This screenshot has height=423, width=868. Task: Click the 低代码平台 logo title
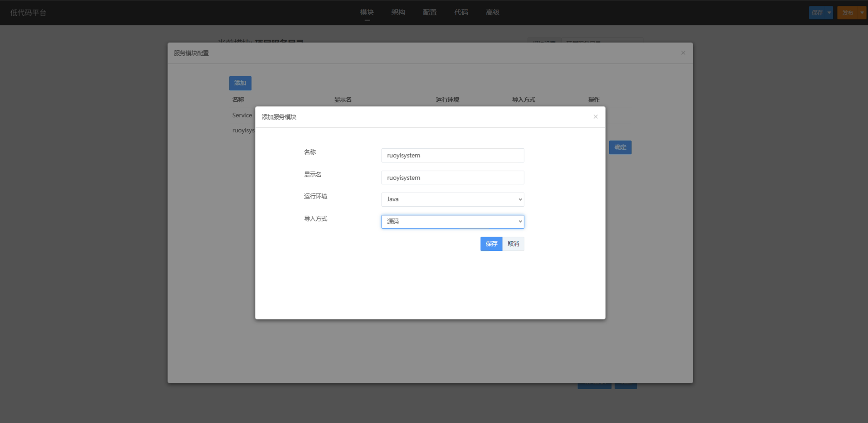point(28,13)
